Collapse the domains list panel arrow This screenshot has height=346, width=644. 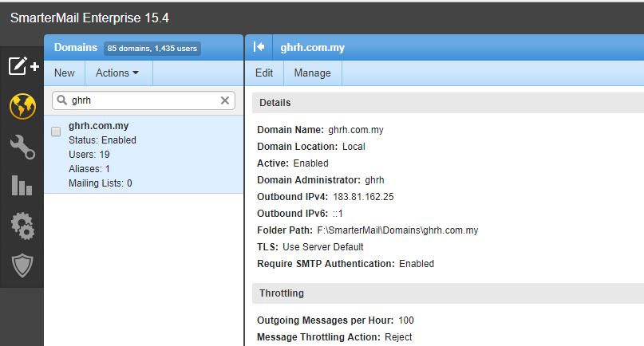pos(259,47)
